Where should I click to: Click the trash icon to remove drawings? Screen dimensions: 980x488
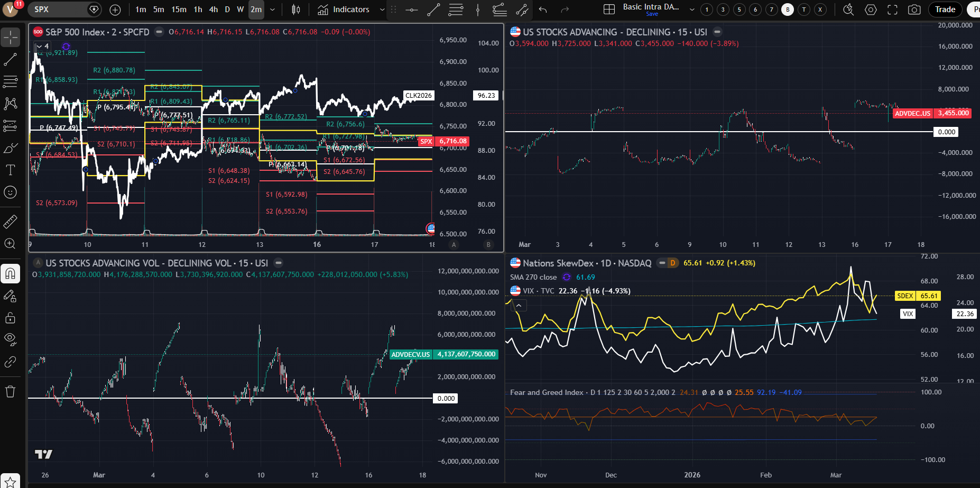[x=10, y=391]
